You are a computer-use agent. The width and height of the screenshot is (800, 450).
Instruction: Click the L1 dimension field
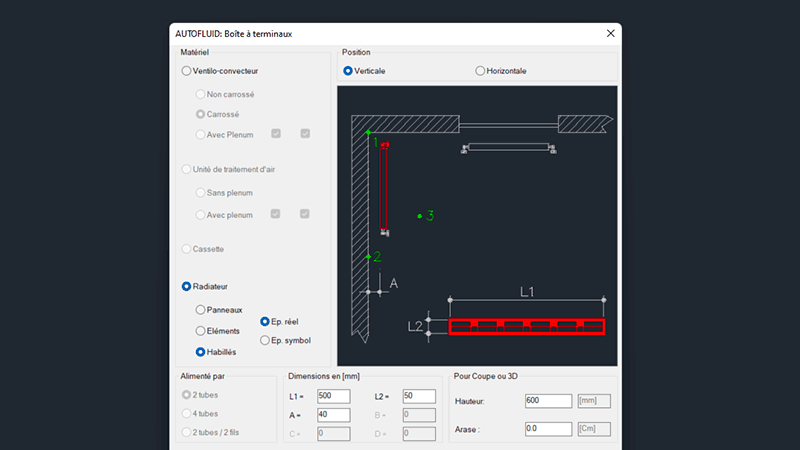[334, 396]
